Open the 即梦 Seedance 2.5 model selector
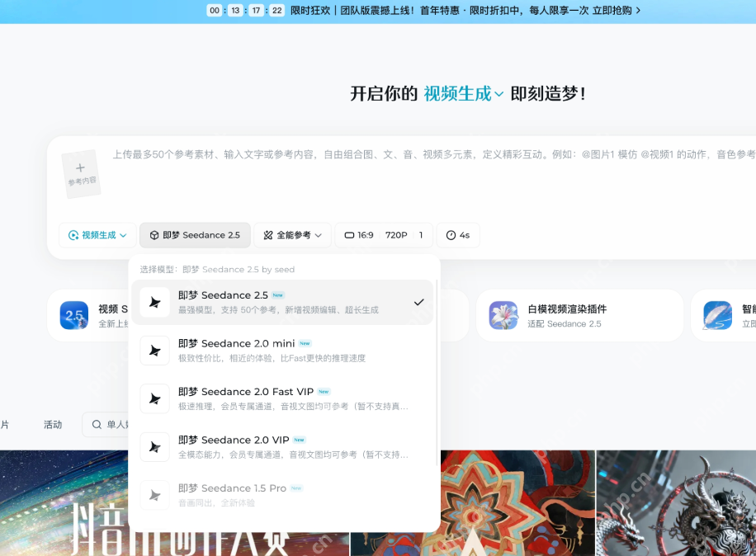 tap(195, 235)
